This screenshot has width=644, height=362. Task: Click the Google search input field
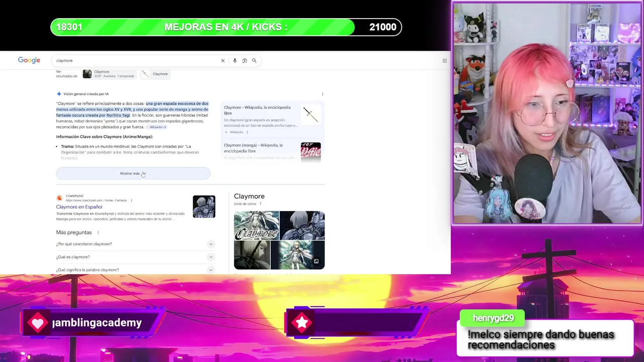(136, 60)
